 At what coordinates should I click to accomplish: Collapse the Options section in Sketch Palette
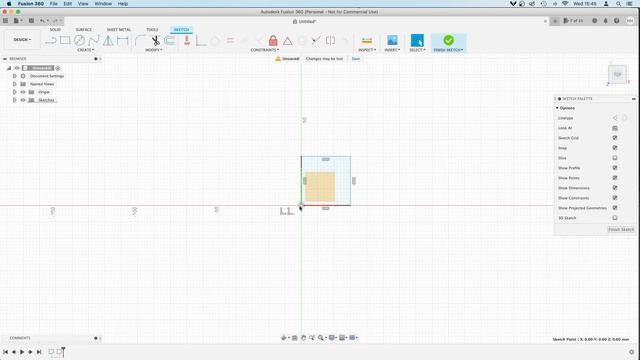557,108
